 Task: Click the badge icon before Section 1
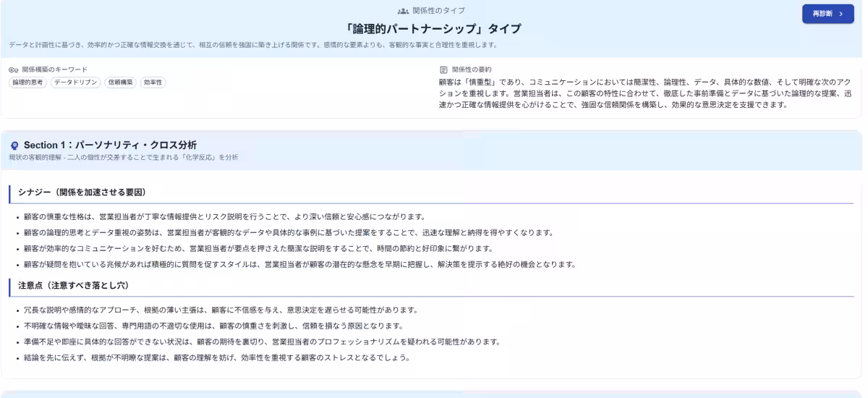click(x=14, y=145)
